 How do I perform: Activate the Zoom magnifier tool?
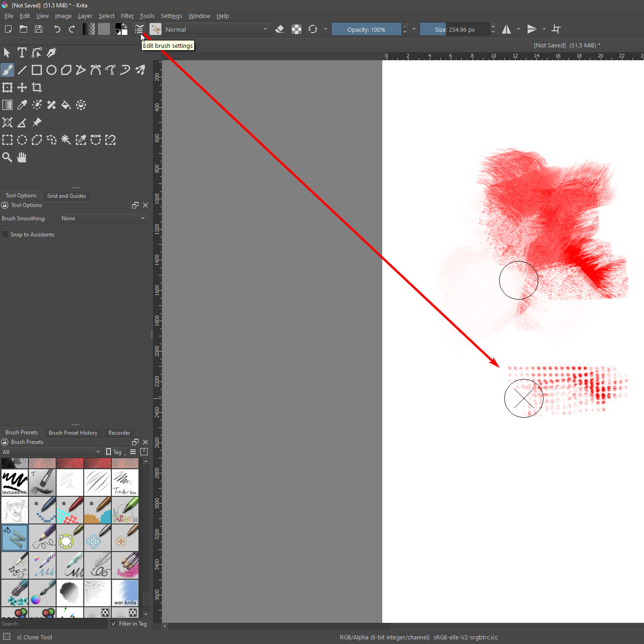coord(7,157)
